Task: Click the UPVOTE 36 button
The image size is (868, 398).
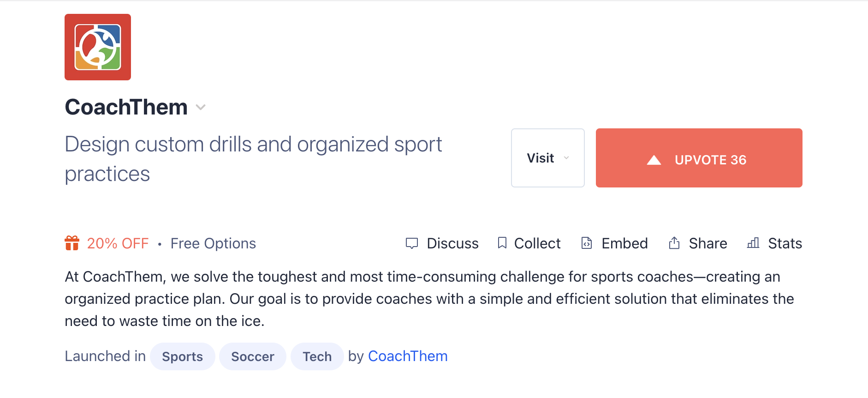Action: point(699,158)
